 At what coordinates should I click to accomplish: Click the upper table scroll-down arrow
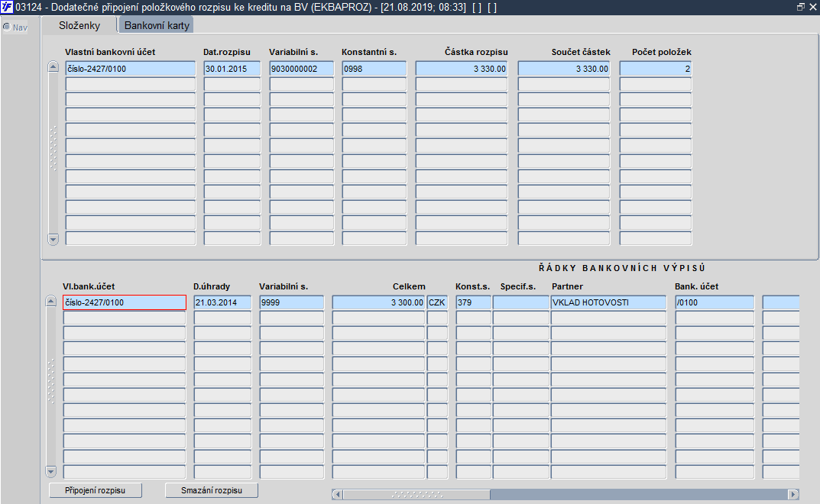click(53, 240)
